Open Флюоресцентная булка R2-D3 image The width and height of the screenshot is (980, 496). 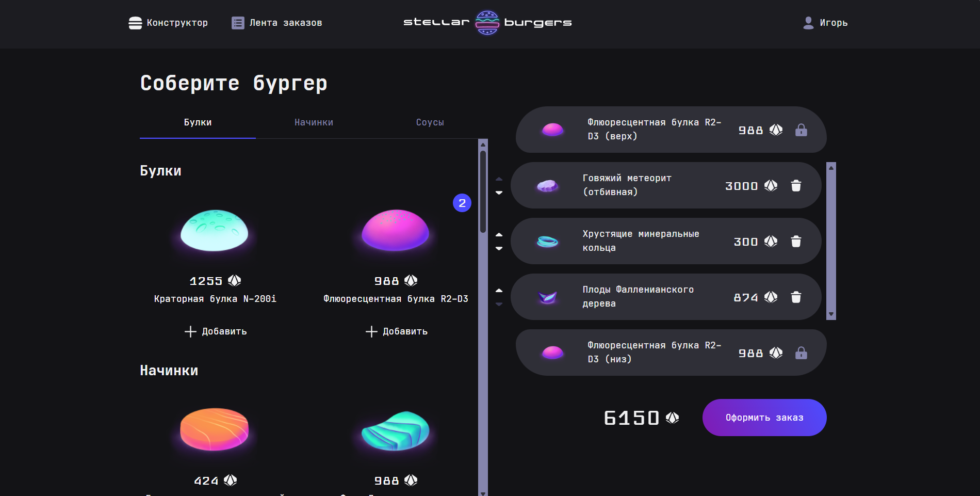(x=396, y=230)
